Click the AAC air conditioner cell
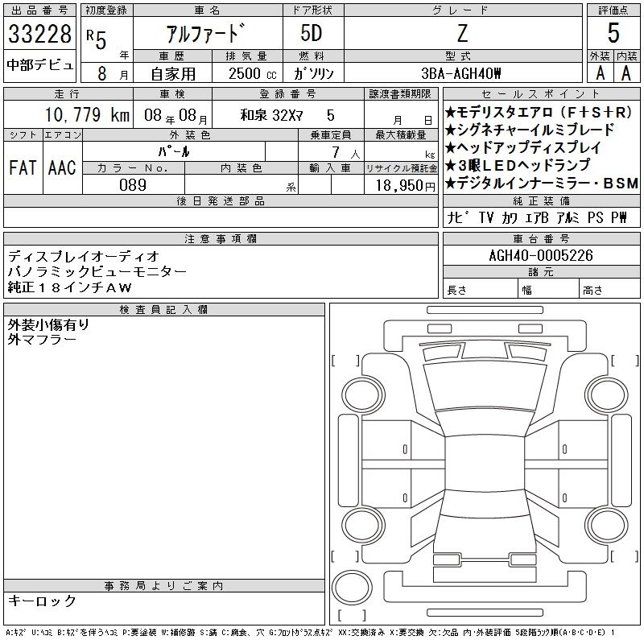 tap(61, 167)
